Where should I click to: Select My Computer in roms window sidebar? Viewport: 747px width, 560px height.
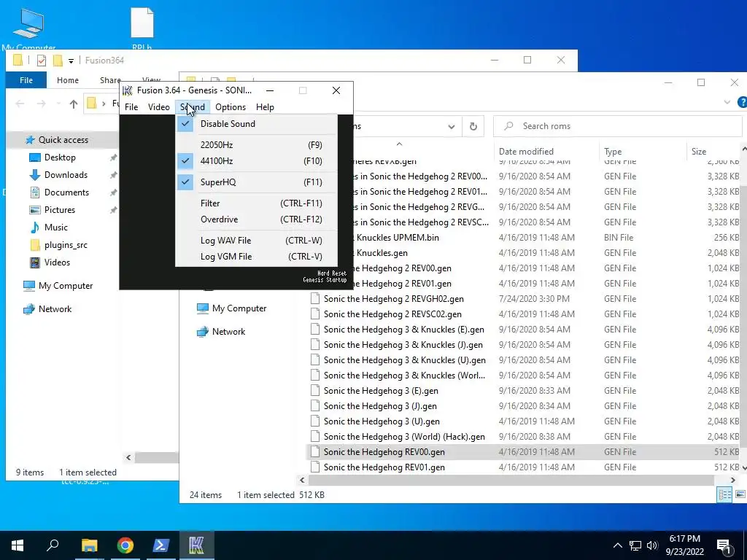239,308
